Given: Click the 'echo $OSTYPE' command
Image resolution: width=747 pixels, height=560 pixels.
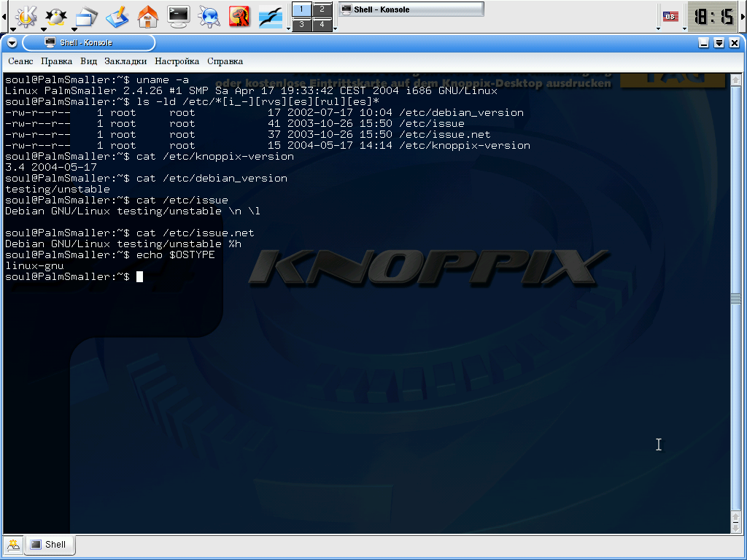Looking at the screenshot, I should pos(175,255).
